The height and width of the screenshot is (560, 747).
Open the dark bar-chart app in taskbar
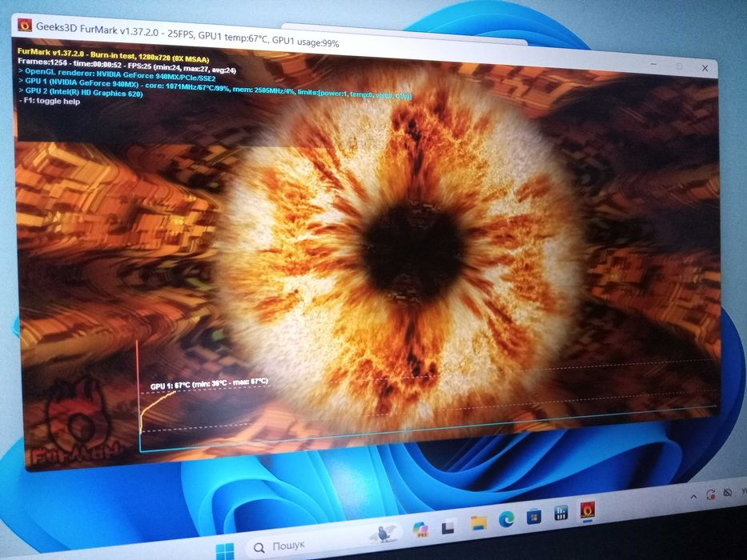pos(560,513)
